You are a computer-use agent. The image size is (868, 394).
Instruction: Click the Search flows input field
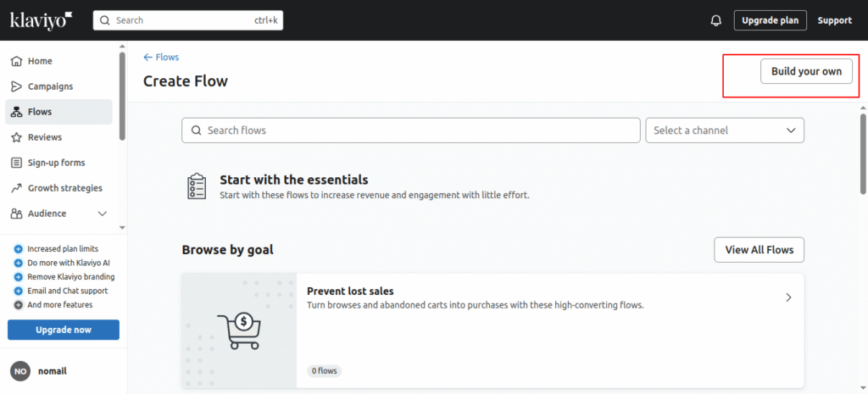(411, 130)
